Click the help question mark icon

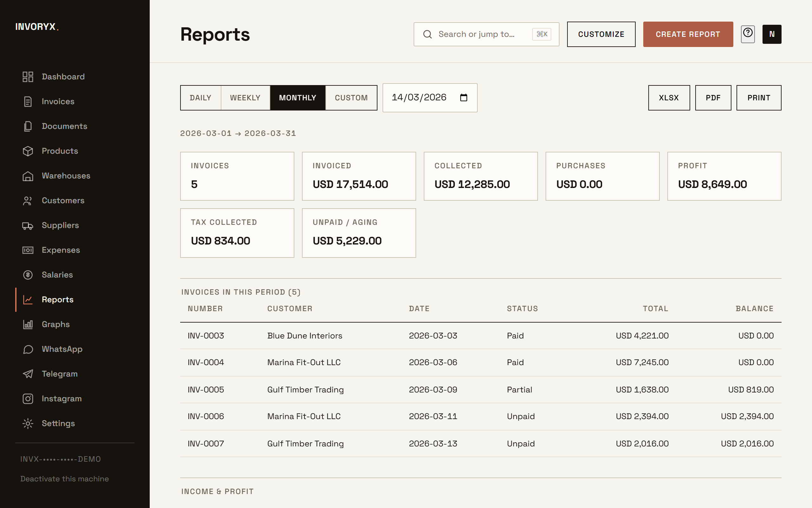pyautogui.click(x=748, y=33)
